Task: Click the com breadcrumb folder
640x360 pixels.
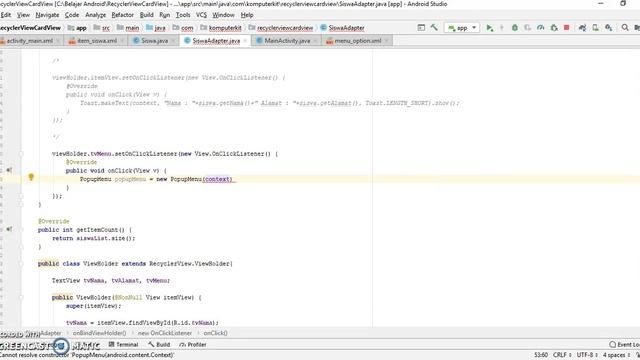Action: point(183,28)
